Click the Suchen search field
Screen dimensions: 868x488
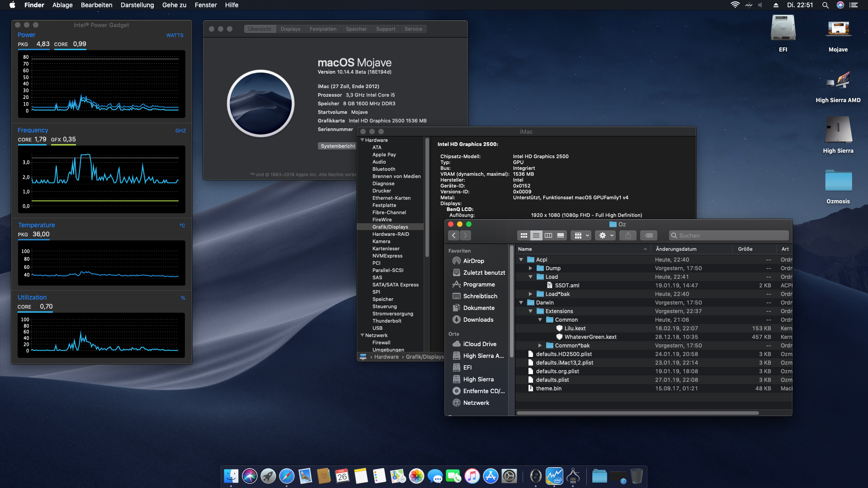[729, 235]
